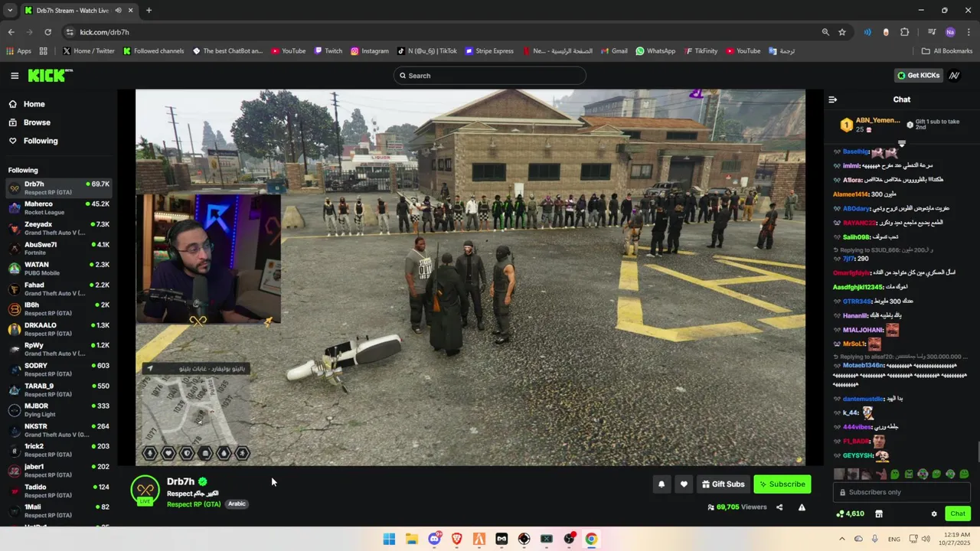Click the user avatar icon beside Get KICKs

[954, 76]
